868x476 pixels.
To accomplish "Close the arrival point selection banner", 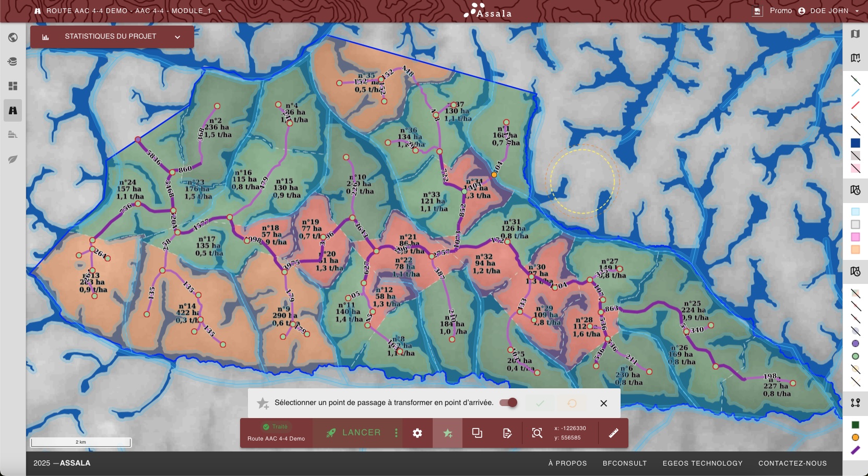I will coord(603,403).
